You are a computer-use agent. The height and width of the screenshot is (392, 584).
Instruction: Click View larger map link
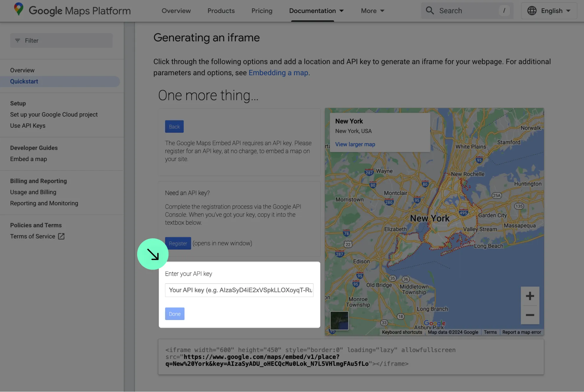355,144
